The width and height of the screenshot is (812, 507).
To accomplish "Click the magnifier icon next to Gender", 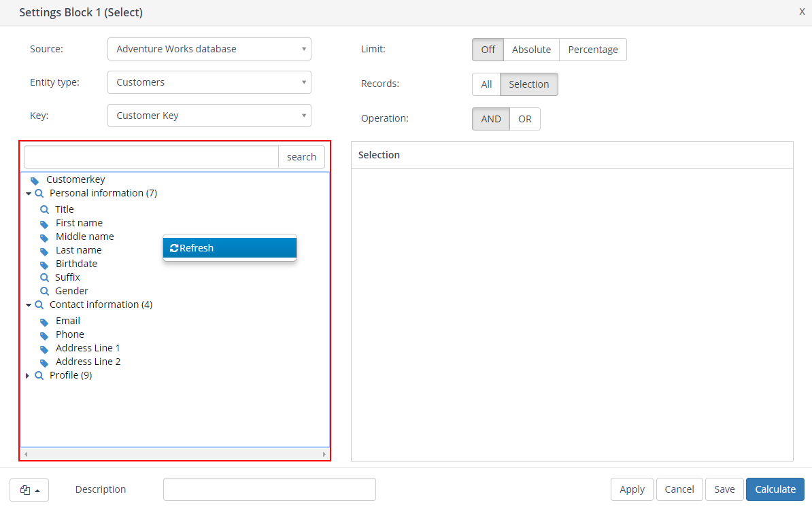I will pos(45,291).
